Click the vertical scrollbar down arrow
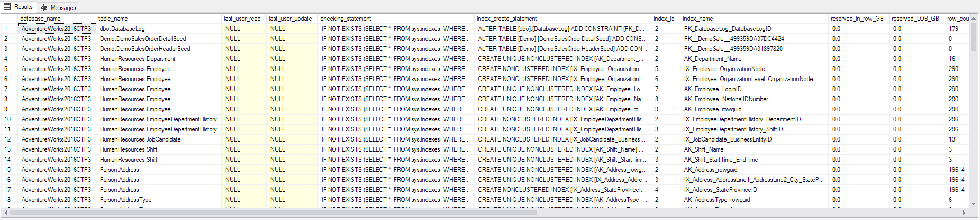This screenshot has height=220, width=980. point(974,204)
